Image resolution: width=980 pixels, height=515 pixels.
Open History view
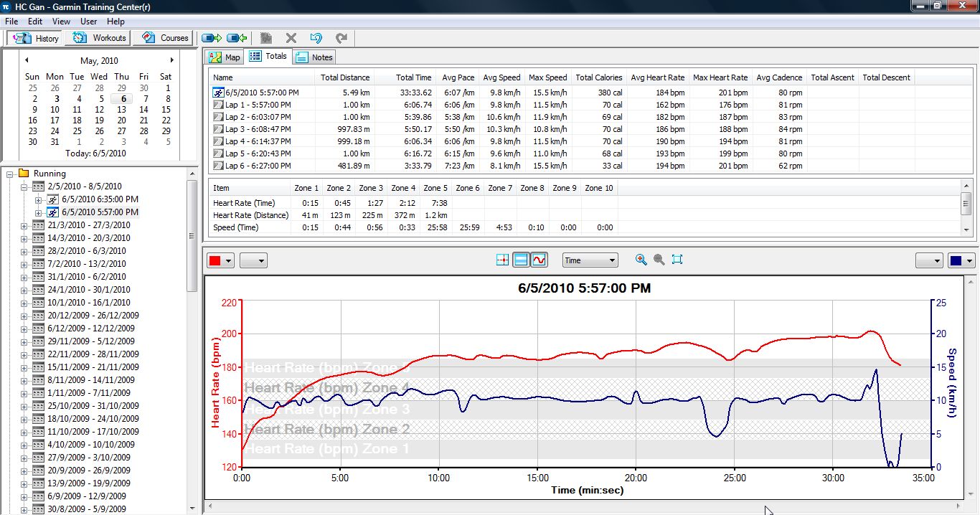35,38
